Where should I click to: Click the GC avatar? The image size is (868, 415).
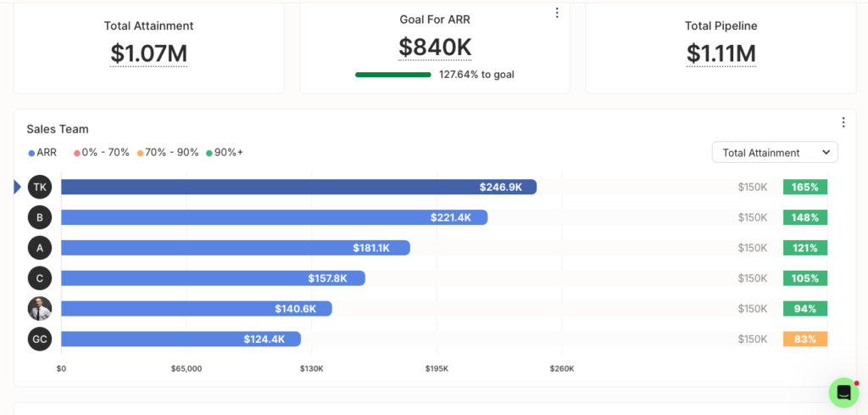coord(40,339)
